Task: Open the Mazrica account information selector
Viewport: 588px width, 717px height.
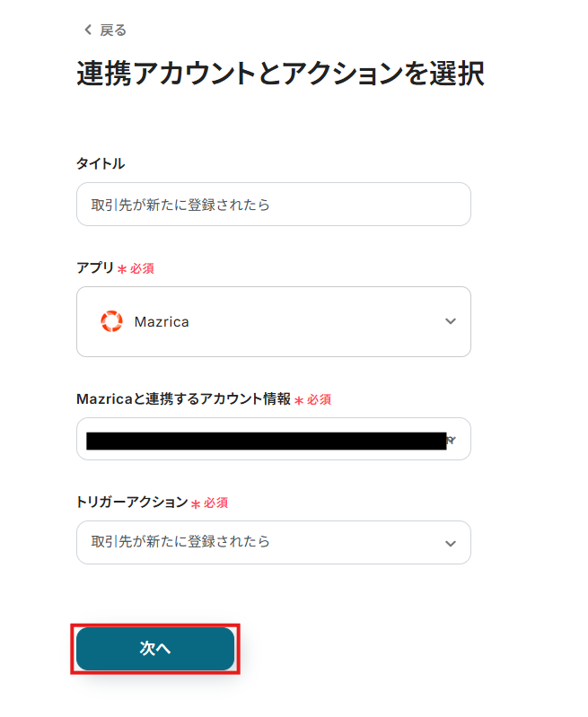Action: pyautogui.click(x=274, y=439)
